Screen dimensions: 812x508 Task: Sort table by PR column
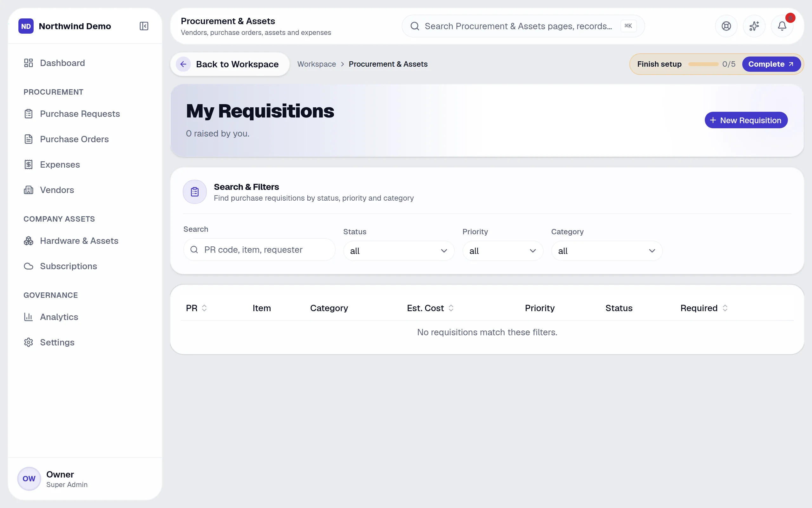196,308
